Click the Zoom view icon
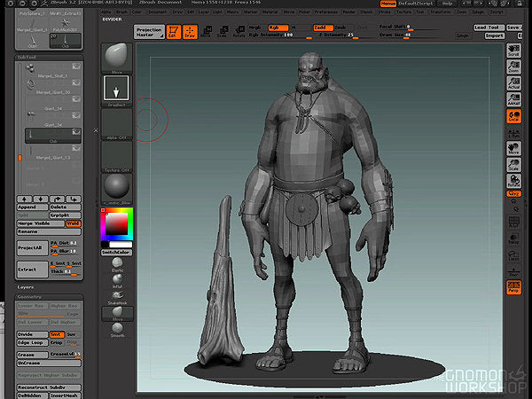532x399 pixels. [x=512, y=67]
